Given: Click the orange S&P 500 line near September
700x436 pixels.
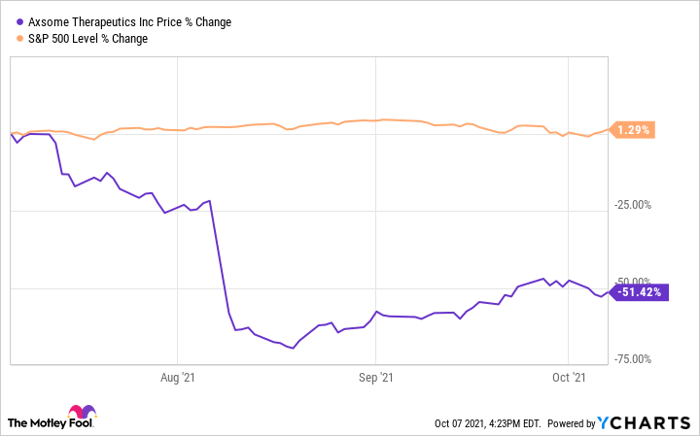Looking at the screenshot, I should pyautogui.click(x=375, y=120).
